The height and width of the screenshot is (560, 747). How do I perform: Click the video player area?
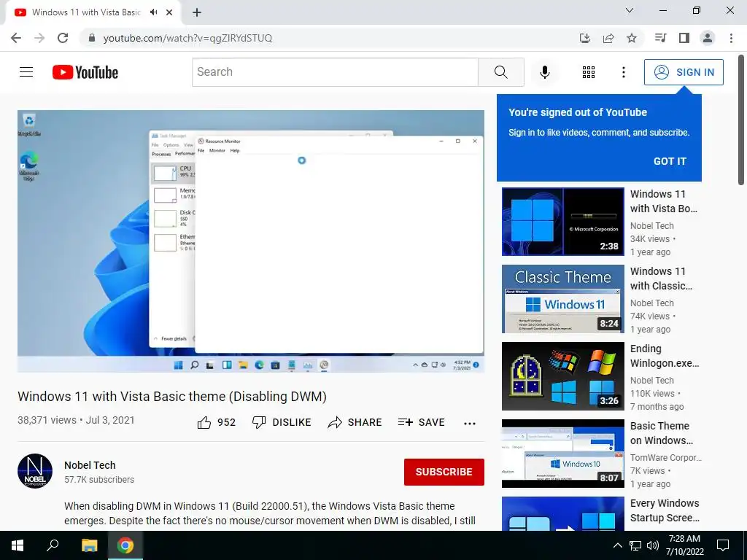[251, 241]
